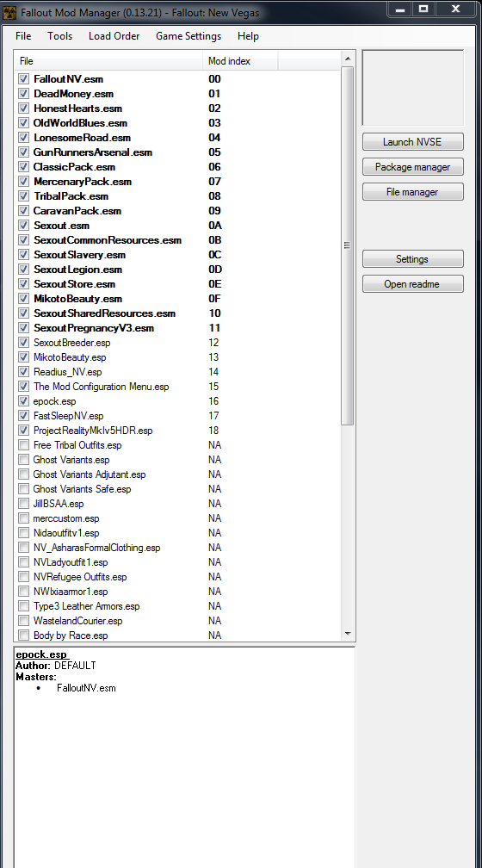Image resolution: width=482 pixels, height=868 pixels.
Task: Open the Help menu
Action: pyautogui.click(x=248, y=36)
